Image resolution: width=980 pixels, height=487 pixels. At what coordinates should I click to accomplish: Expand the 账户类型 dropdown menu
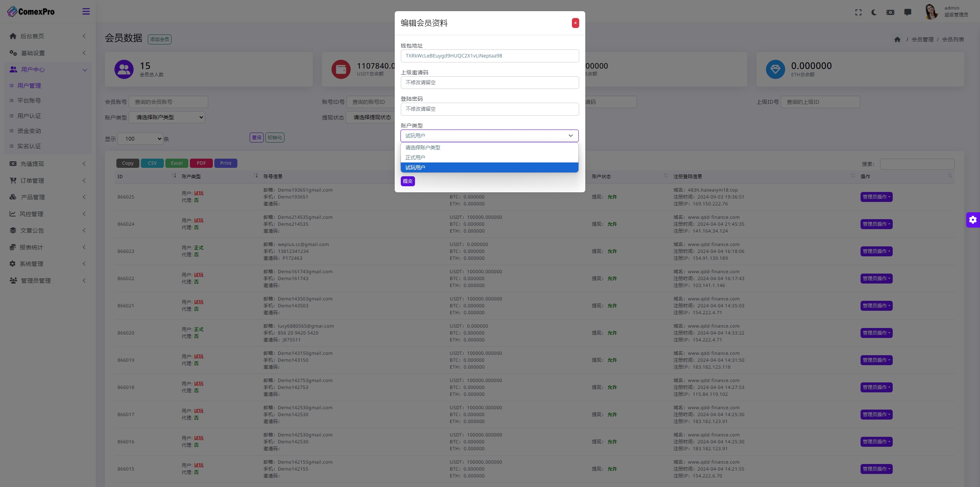tap(489, 135)
